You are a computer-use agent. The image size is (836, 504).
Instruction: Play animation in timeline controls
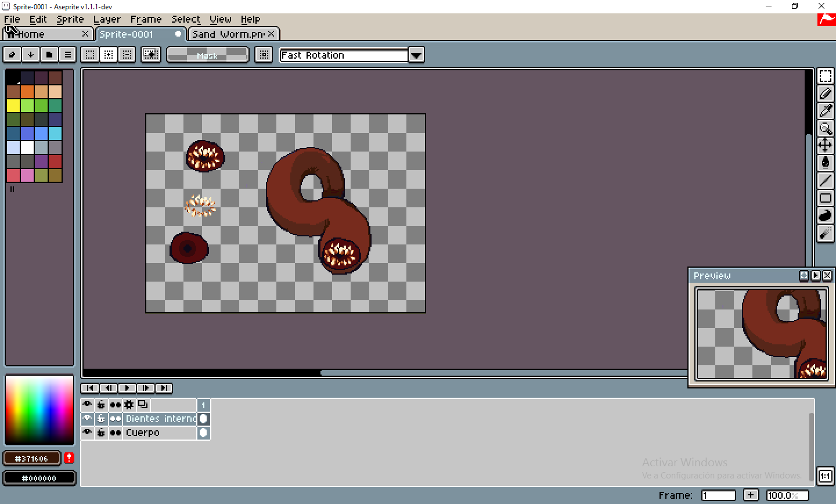pos(127,388)
